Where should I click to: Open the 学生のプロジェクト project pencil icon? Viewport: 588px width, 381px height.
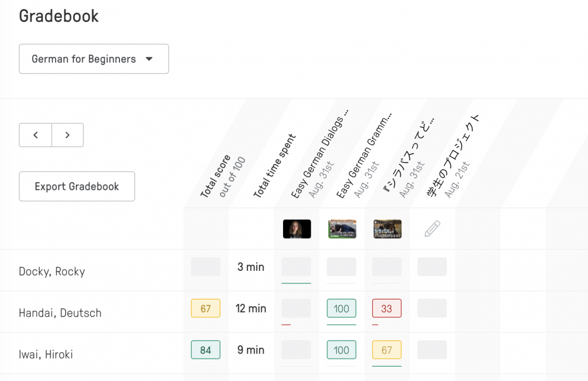432,228
